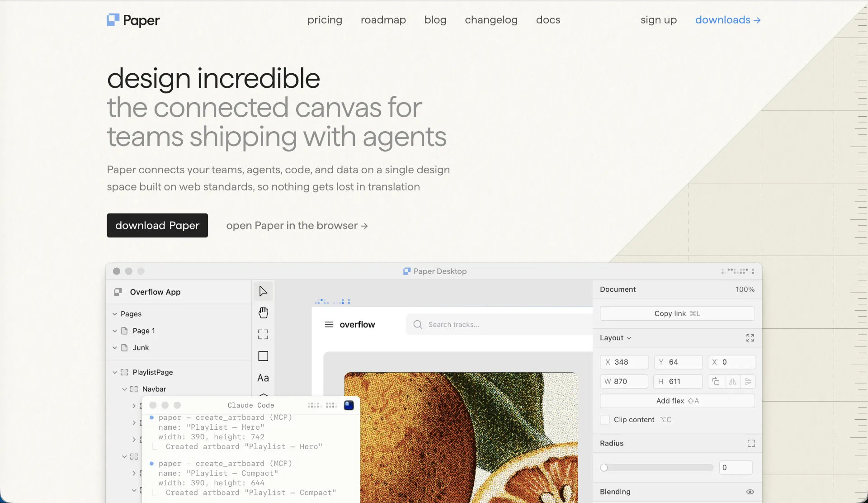
Task: Open the changelog nav item
Action: tap(491, 20)
